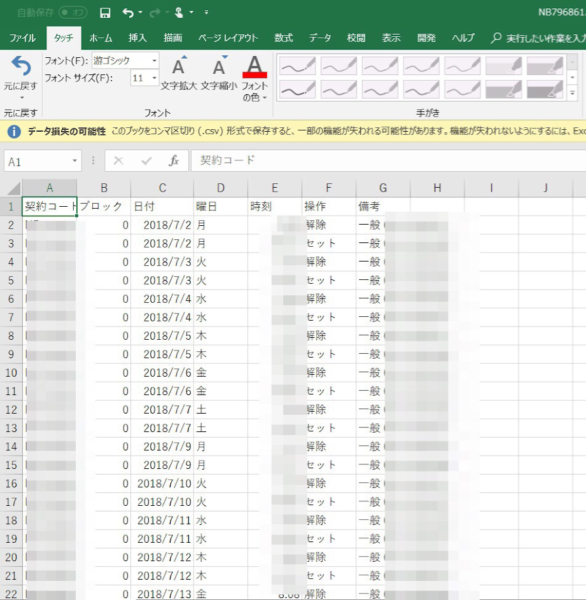Viewport: 586px width, 600px height.
Task: Click the Name Box showing A1
Action: click(x=37, y=161)
